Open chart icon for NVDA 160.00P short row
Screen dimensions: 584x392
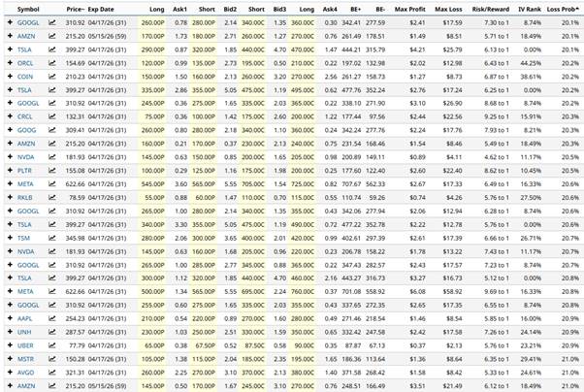click(x=52, y=251)
